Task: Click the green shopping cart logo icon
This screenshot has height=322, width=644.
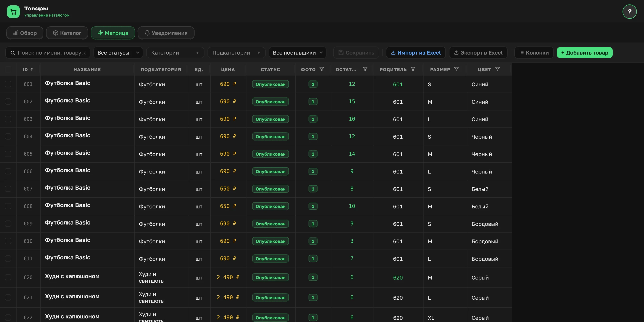Action: (x=13, y=11)
